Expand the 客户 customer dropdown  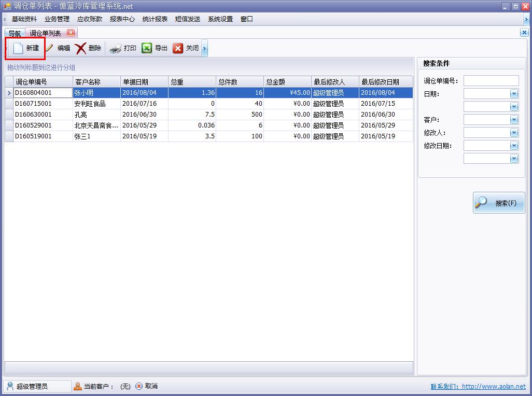(x=513, y=119)
